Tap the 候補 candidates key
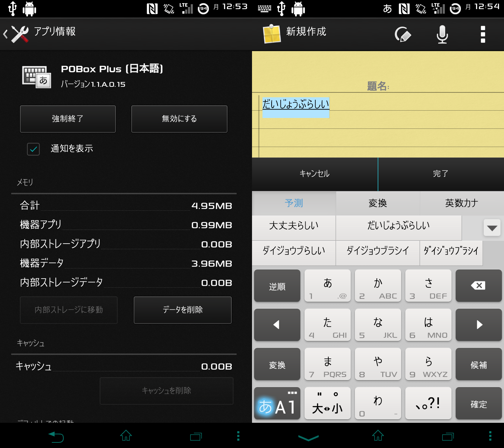504x448 pixels. tap(479, 364)
